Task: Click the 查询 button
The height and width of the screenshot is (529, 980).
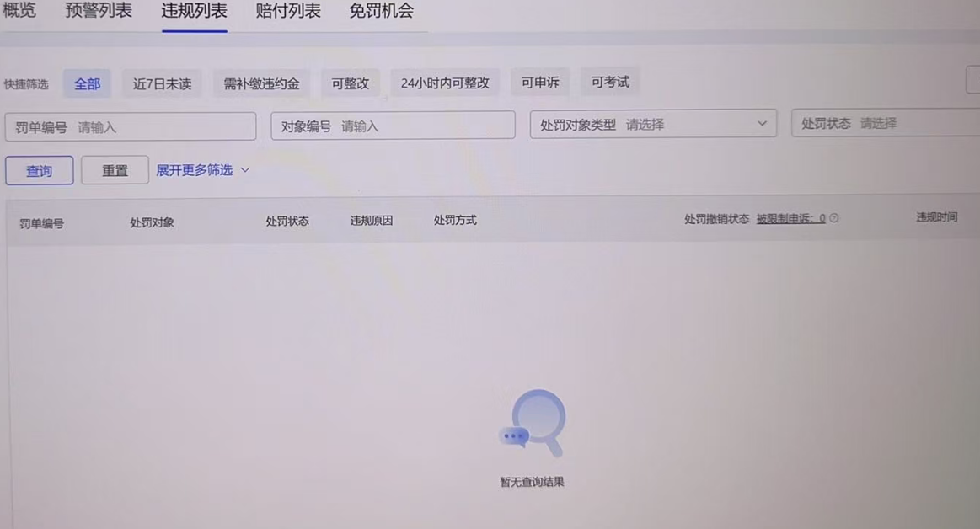Action: tap(39, 171)
